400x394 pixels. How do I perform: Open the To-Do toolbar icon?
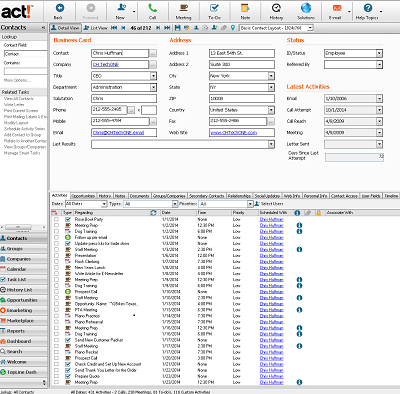214,8
